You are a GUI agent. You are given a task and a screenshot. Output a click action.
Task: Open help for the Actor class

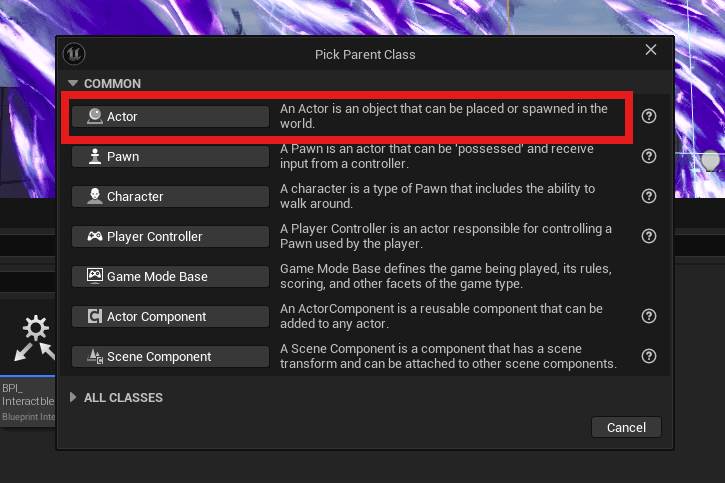click(x=649, y=116)
